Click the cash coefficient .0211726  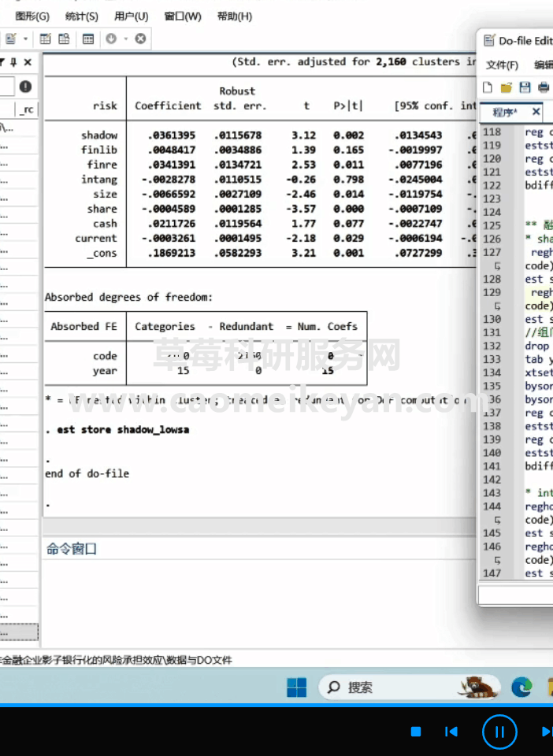171,224
